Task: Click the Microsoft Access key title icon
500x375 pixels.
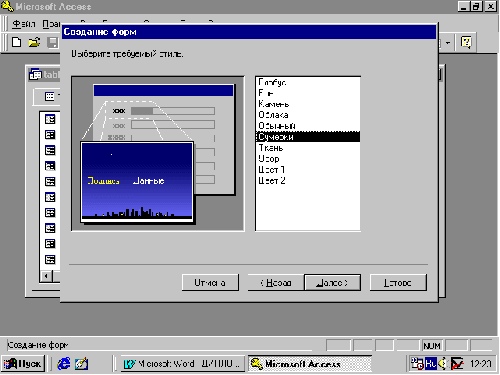Action: tap(7, 6)
